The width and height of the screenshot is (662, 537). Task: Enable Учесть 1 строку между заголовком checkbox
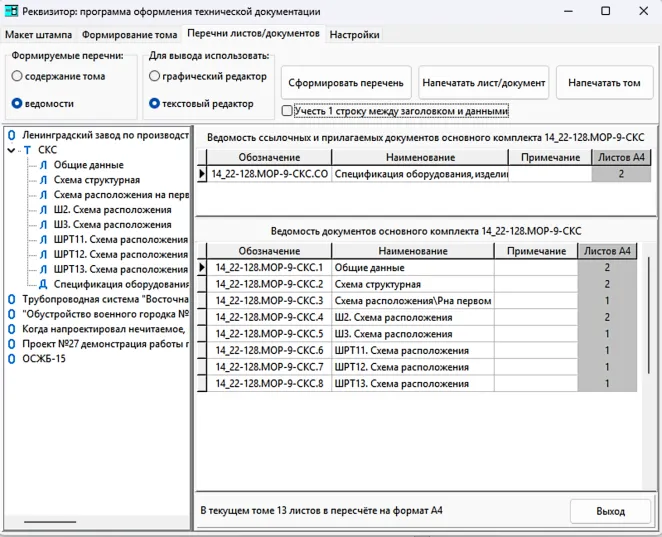pyautogui.click(x=288, y=111)
